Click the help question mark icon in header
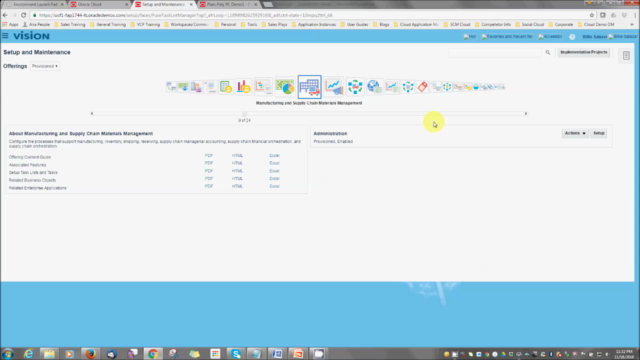The width and height of the screenshot is (640, 360). point(572,37)
